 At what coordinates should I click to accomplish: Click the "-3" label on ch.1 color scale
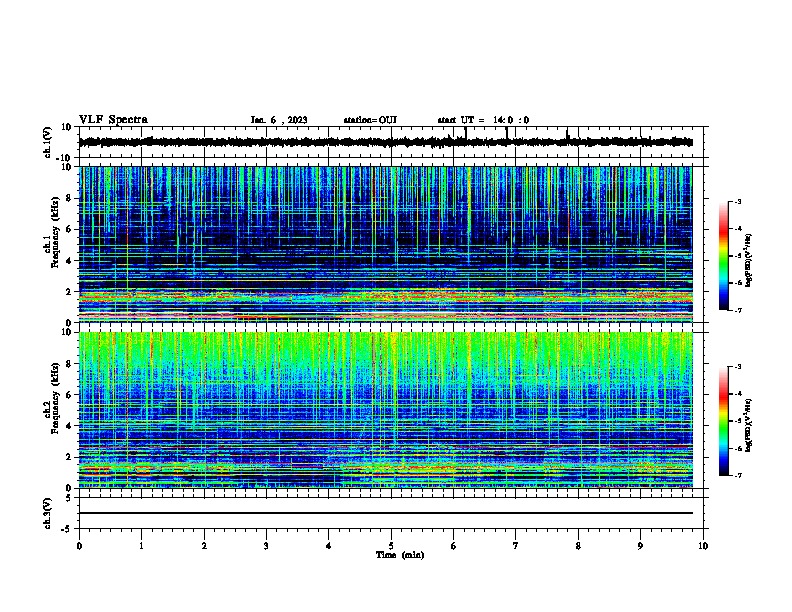click(x=737, y=201)
